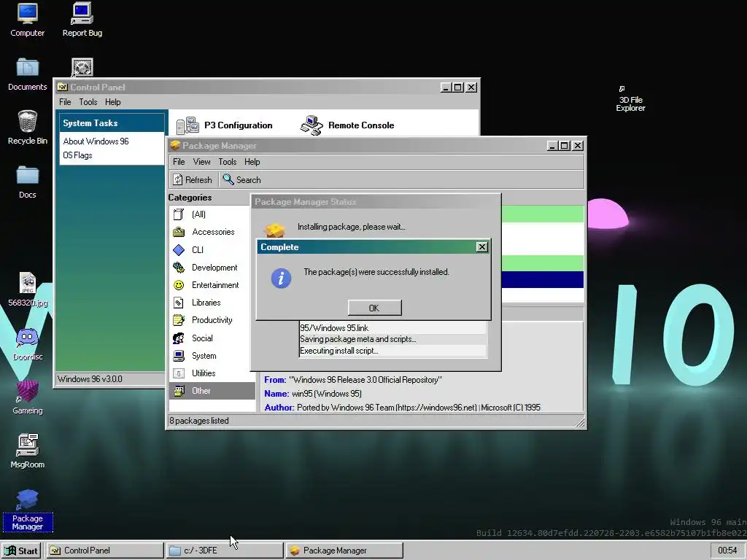Image resolution: width=747 pixels, height=560 pixels.
Task: Click the Remote Console icon in Control Panel
Action: 311,125
